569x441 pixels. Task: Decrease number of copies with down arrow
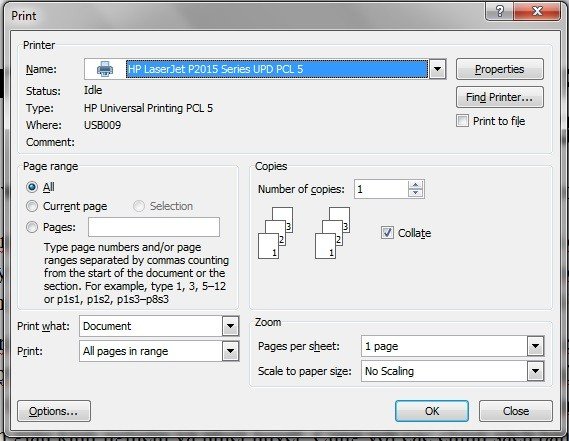pos(416,193)
